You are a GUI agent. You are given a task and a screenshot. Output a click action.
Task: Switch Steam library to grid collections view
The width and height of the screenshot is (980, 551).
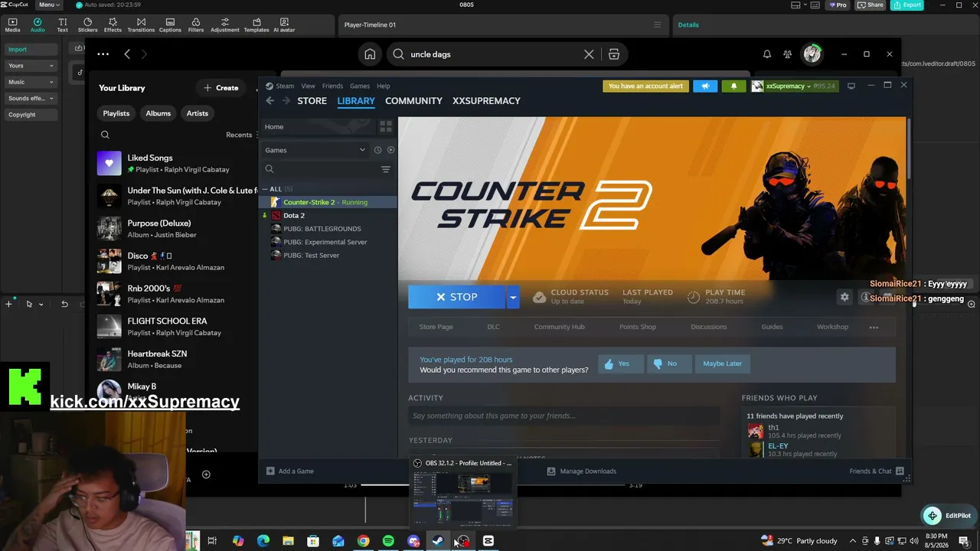[386, 126]
